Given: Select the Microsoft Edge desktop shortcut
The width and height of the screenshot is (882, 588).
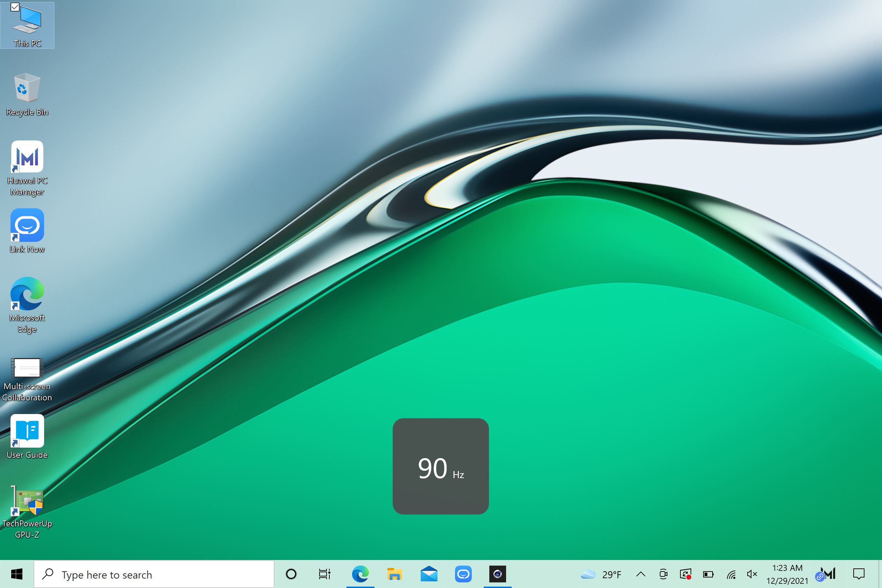Looking at the screenshot, I should point(27,294).
